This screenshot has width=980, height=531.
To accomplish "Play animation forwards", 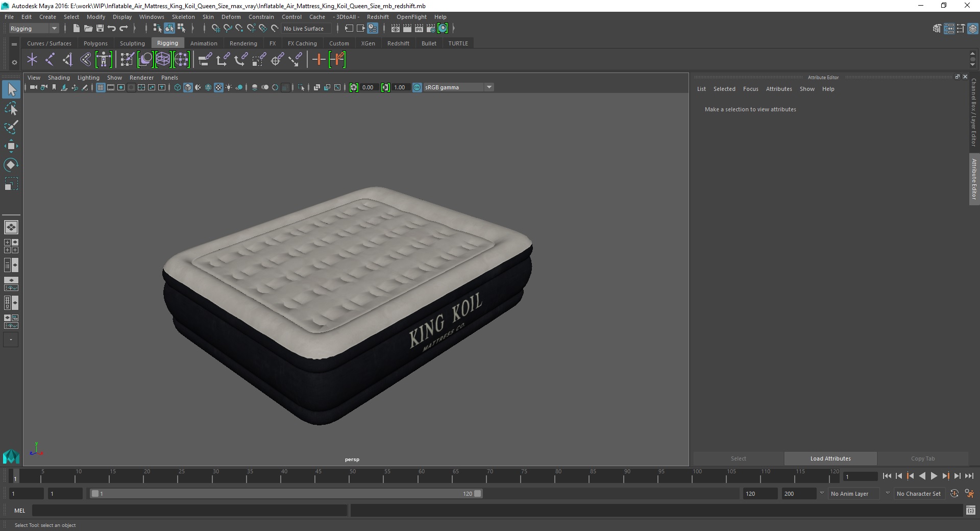I will [x=934, y=476].
